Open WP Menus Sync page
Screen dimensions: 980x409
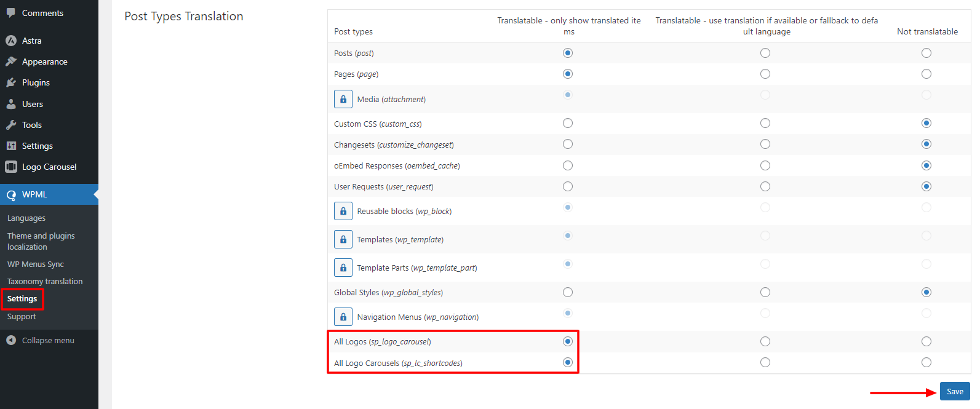click(x=36, y=264)
